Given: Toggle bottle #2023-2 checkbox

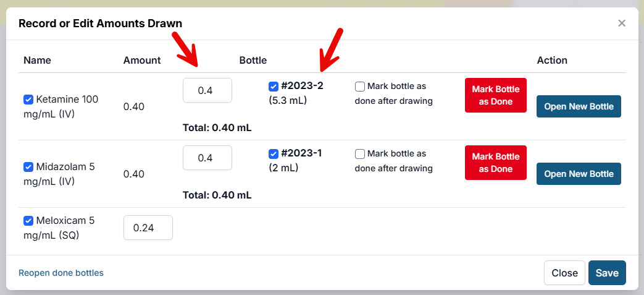Looking at the screenshot, I should [274, 87].
